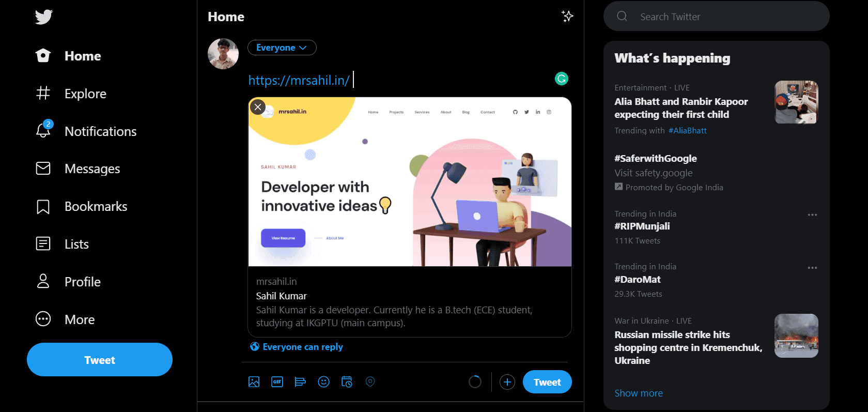Click the Grammarly icon in composer
This screenshot has width=868, height=412.
tap(562, 79)
